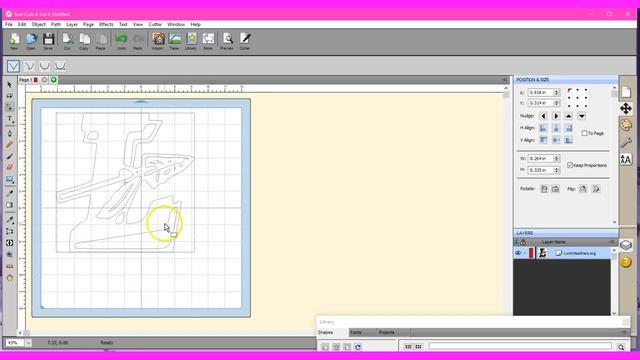Adjust the Y position spinner arrows

[x=556, y=103]
